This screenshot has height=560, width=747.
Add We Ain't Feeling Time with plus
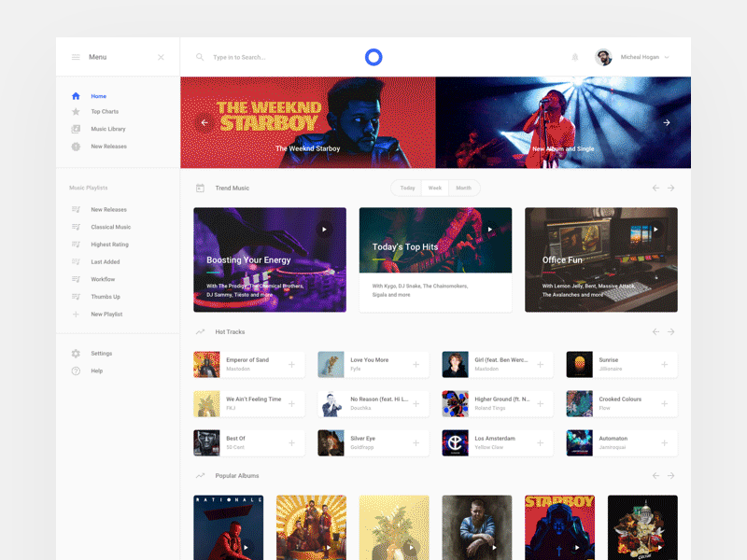coord(291,404)
